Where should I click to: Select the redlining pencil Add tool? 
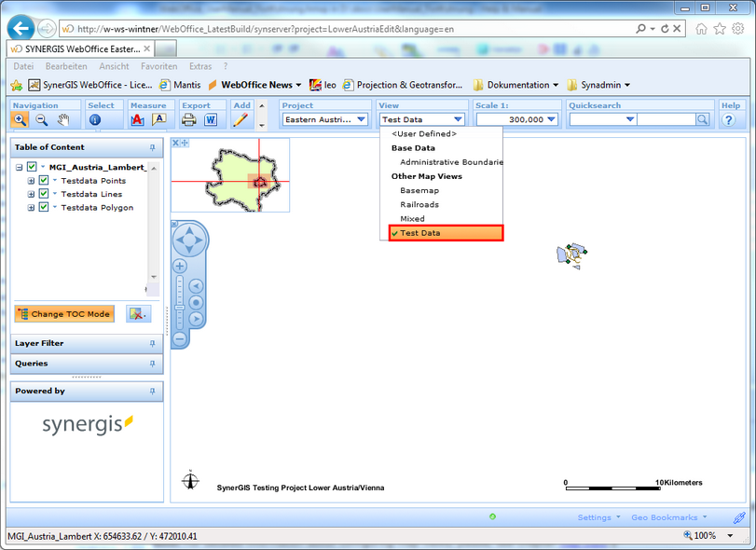242,118
